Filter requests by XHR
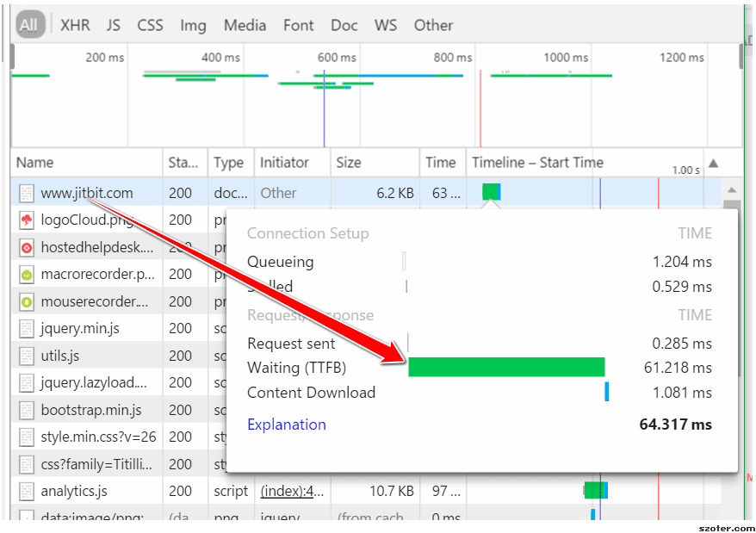 pos(75,25)
